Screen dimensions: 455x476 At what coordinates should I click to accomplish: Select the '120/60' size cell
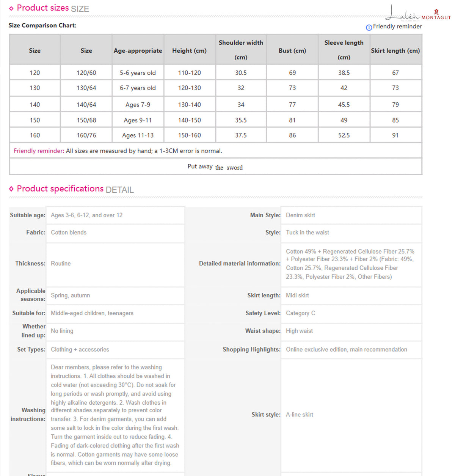pyautogui.click(x=86, y=72)
